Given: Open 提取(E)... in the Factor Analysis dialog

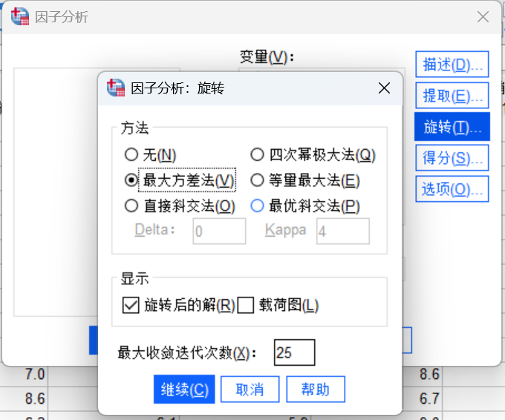Looking at the screenshot, I should (x=452, y=95).
